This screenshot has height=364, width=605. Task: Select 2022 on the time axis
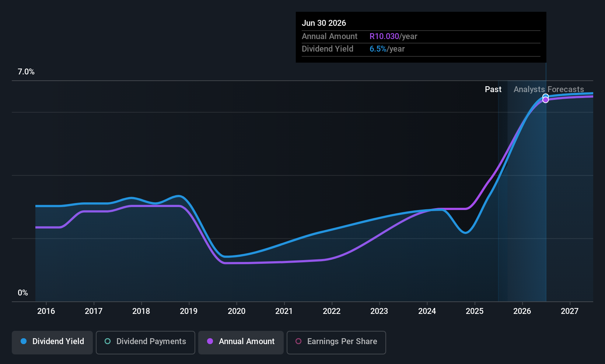click(x=332, y=311)
